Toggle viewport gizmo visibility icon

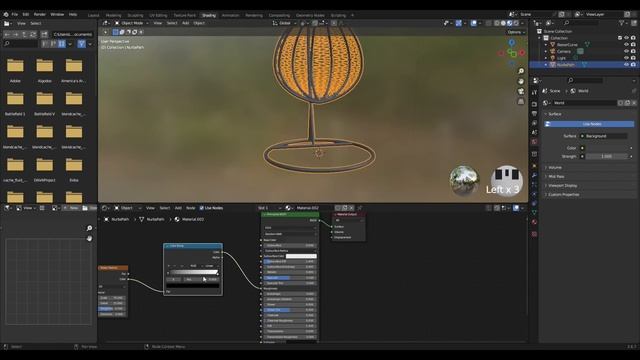tap(459, 23)
